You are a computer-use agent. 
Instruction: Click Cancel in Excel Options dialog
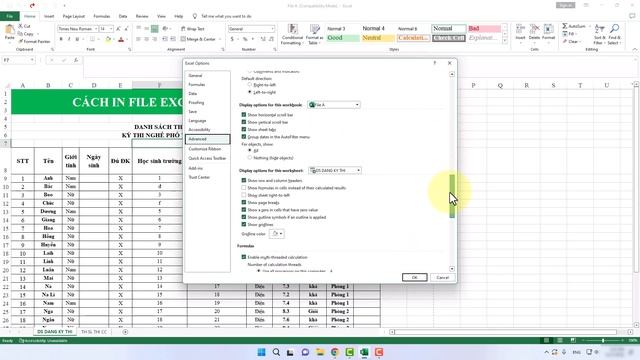[442, 278]
